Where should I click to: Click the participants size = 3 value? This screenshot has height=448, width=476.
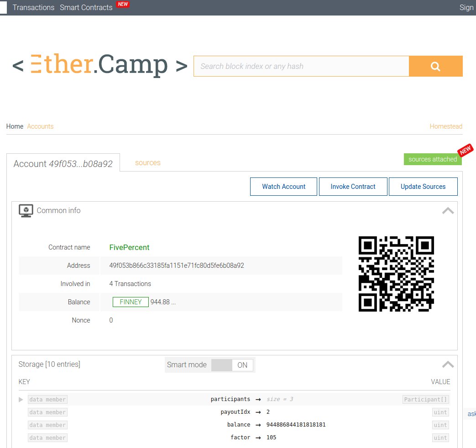pyautogui.click(x=280, y=399)
